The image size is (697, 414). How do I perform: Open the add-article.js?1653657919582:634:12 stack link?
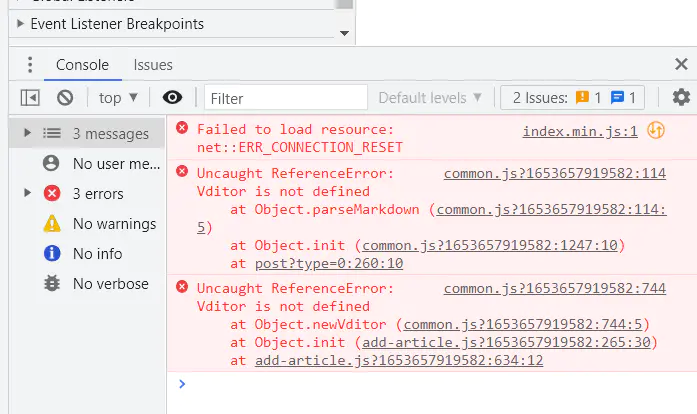click(x=399, y=360)
